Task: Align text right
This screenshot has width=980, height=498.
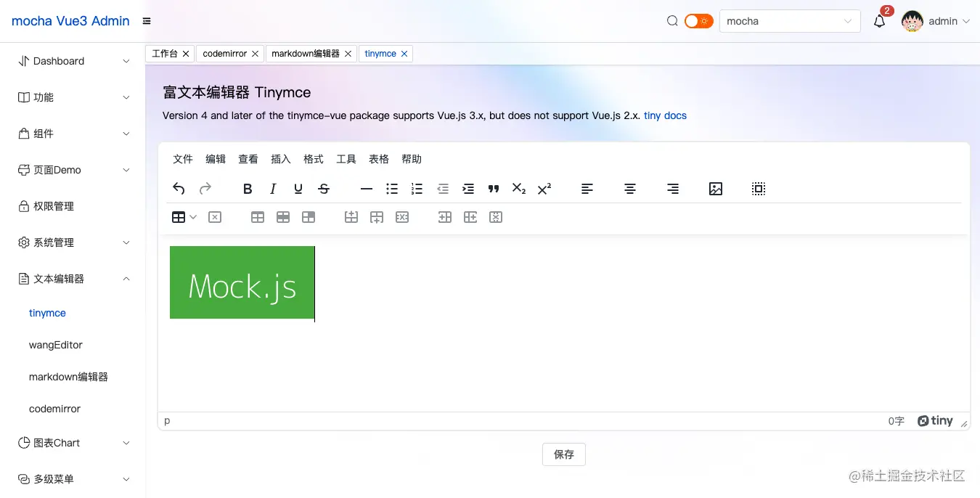Action: (673, 189)
